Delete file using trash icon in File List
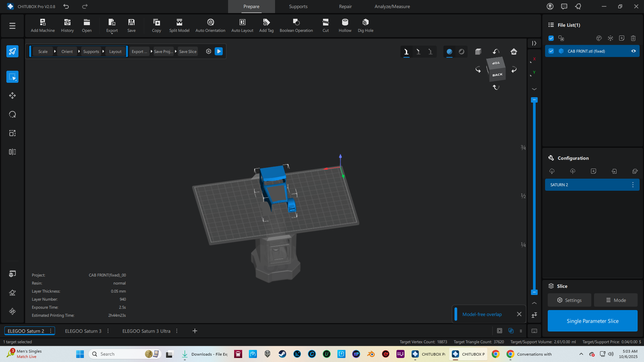 [x=633, y=38]
